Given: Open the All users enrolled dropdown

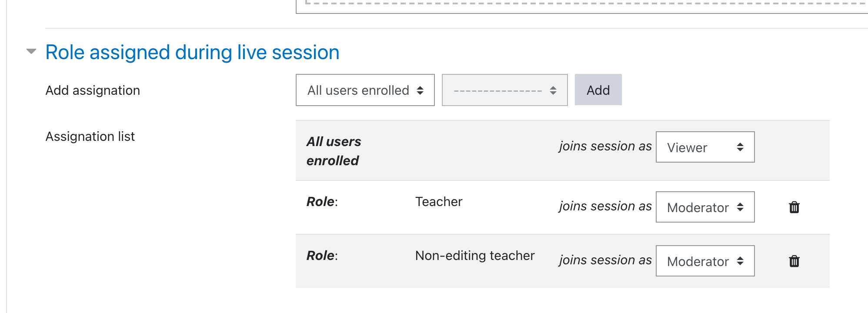Looking at the screenshot, I should tap(365, 90).
